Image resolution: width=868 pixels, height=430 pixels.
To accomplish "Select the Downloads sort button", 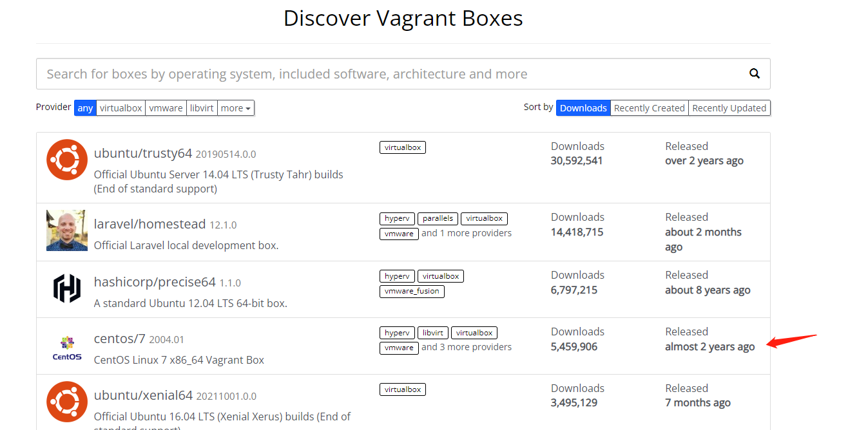I will pos(583,107).
